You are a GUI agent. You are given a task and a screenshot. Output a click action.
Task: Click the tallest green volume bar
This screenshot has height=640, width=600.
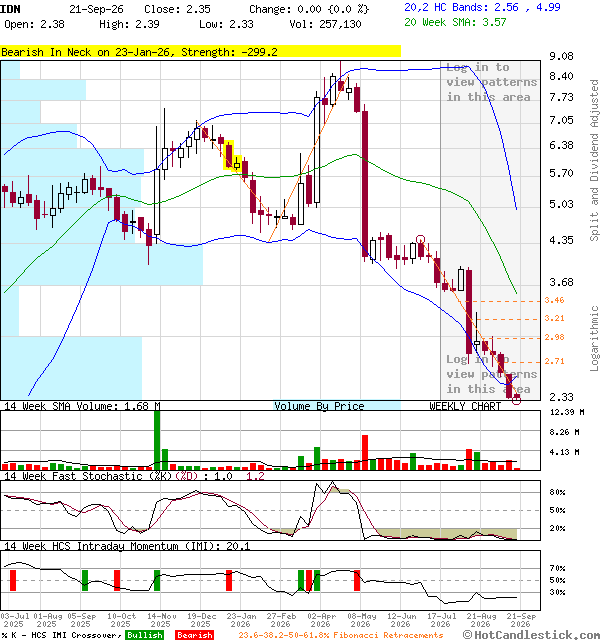pos(157,441)
